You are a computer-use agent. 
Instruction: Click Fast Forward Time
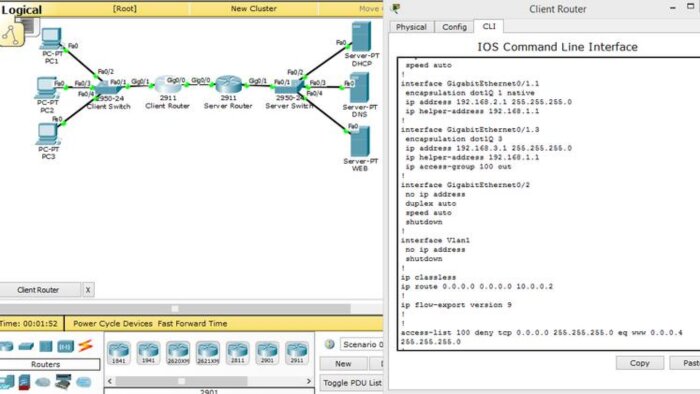192,323
